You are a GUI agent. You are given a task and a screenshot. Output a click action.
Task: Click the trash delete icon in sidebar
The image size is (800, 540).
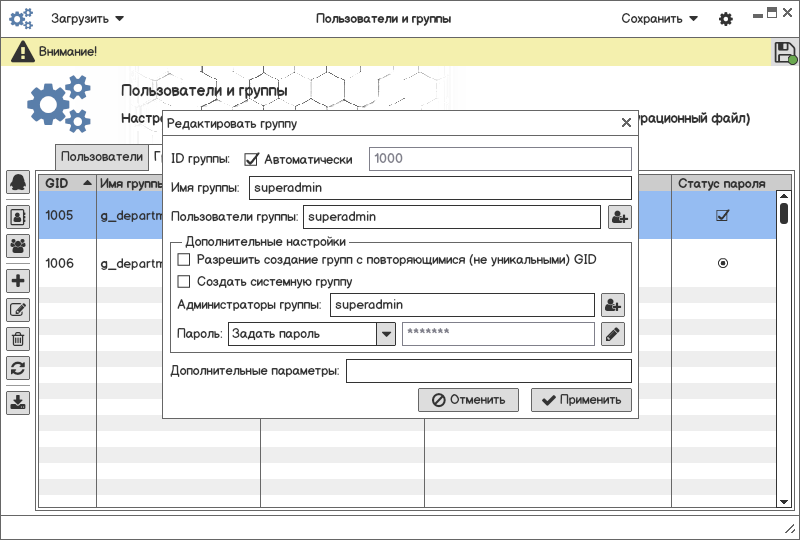click(x=18, y=339)
